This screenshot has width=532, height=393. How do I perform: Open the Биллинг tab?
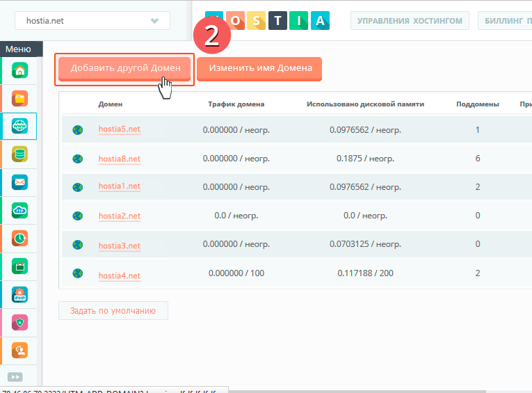505,21
